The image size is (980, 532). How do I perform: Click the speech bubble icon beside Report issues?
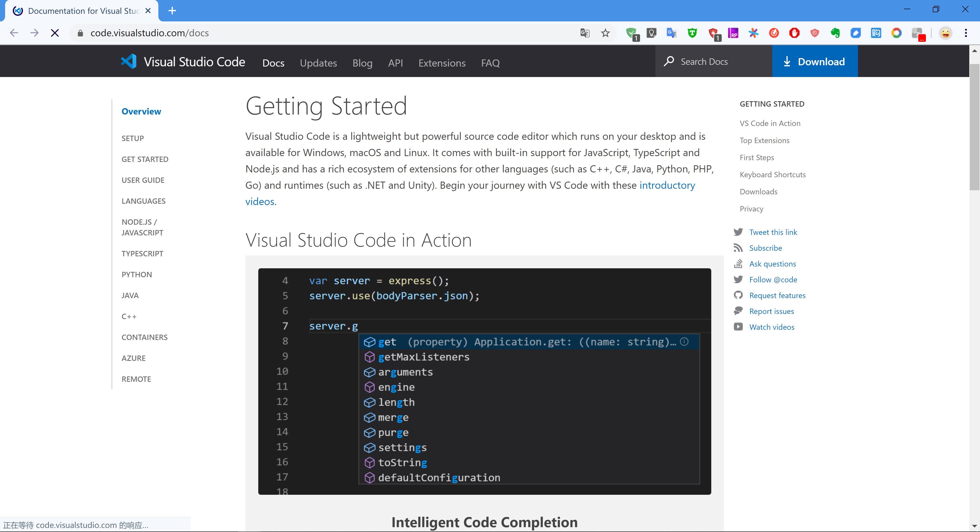738,311
